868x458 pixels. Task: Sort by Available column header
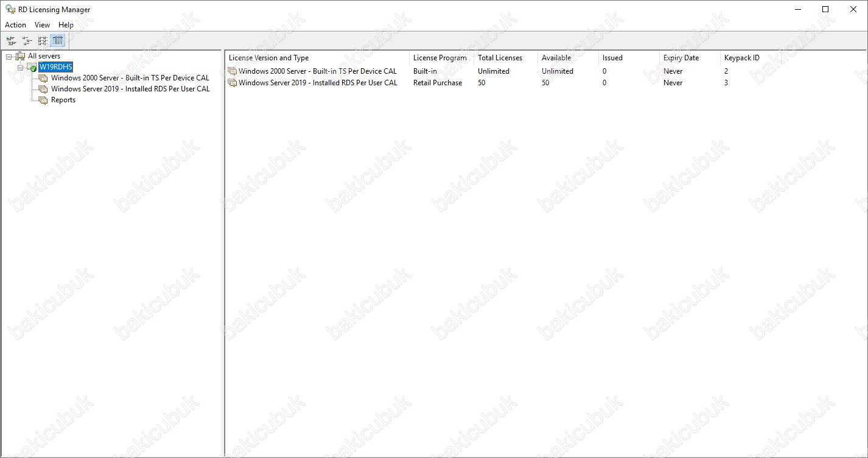[x=568, y=58]
